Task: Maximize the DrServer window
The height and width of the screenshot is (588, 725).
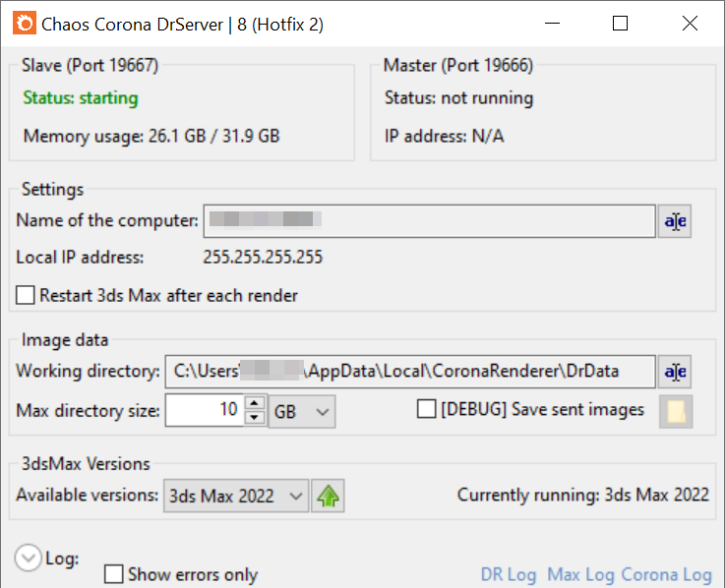Action: click(620, 24)
